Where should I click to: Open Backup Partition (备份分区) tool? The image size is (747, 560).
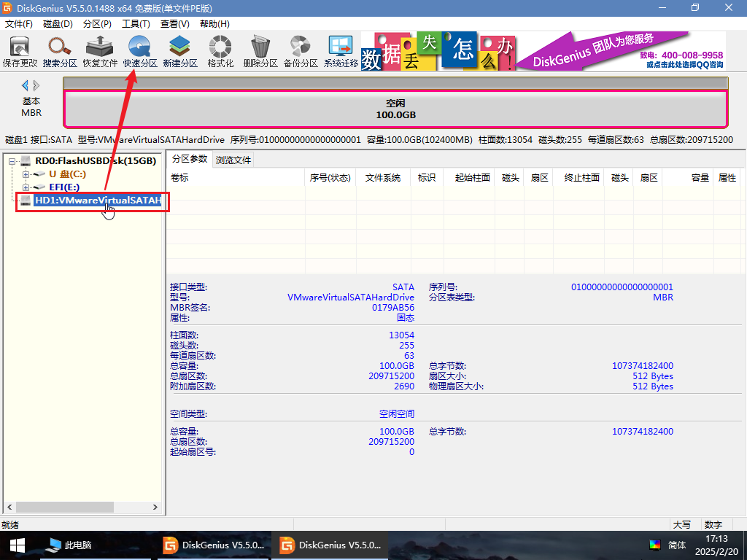(x=301, y=52)
